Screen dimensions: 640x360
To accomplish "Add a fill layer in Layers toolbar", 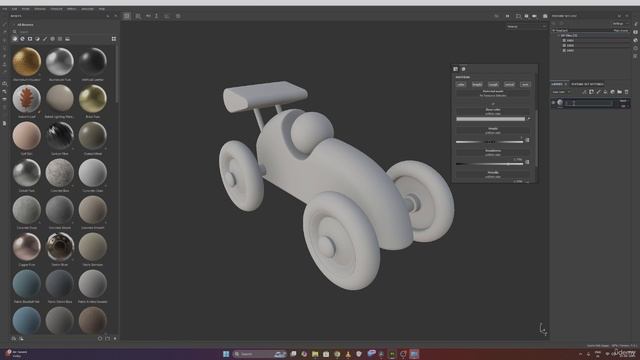I will [x=605, y=92].
